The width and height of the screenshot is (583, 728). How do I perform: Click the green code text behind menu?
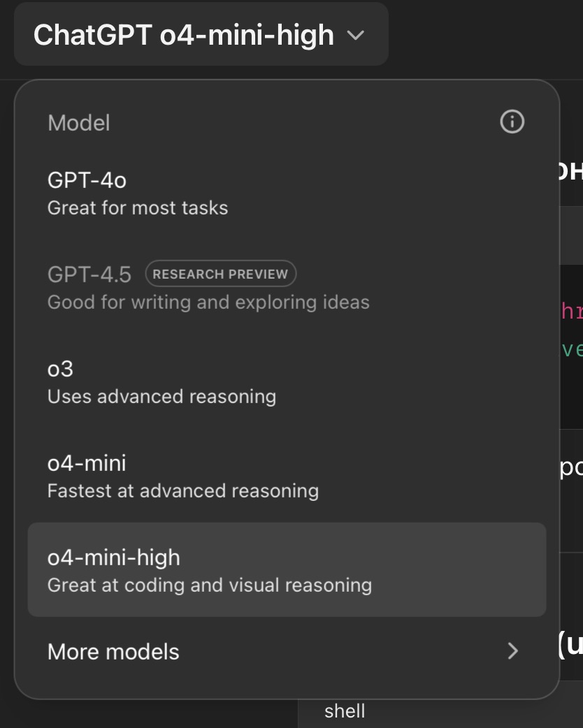coord(572,349)
